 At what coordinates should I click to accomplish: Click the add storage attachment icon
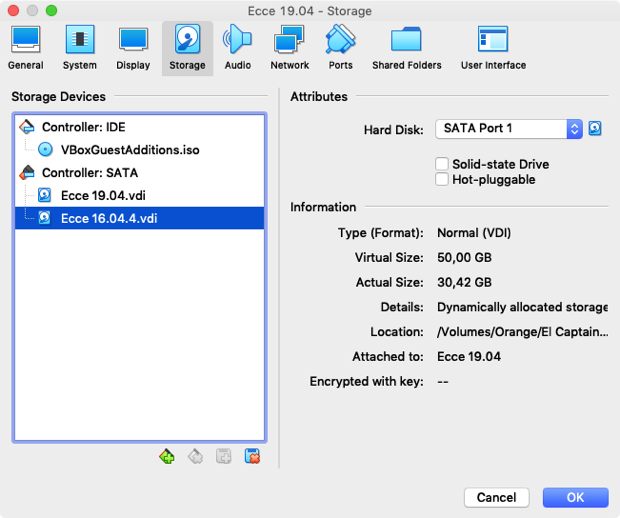(x=224, y=456)
